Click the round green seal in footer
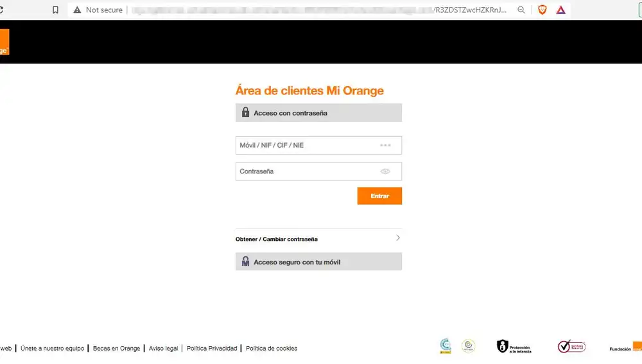Screen dimensions: 642x364 [469, 347]
